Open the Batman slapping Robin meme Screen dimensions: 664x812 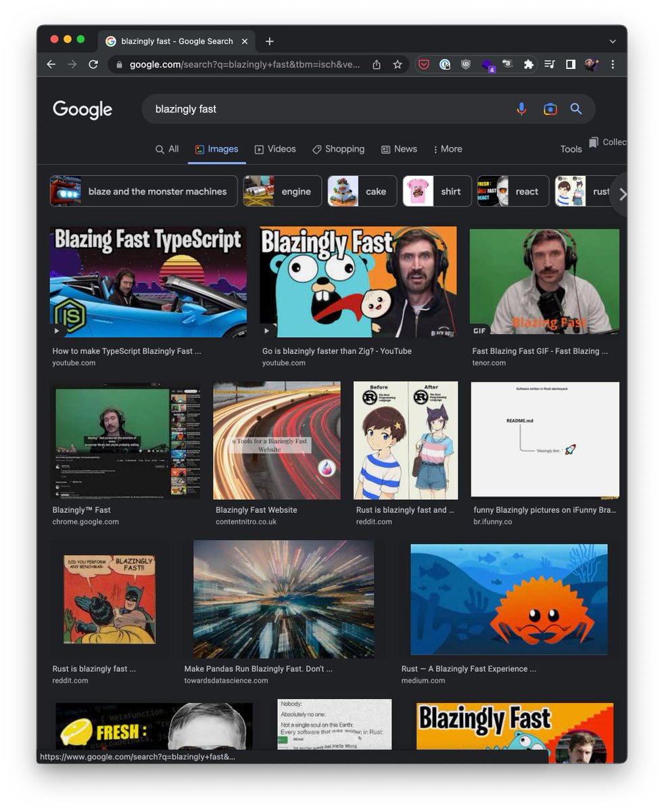click(x=110, y=600)
